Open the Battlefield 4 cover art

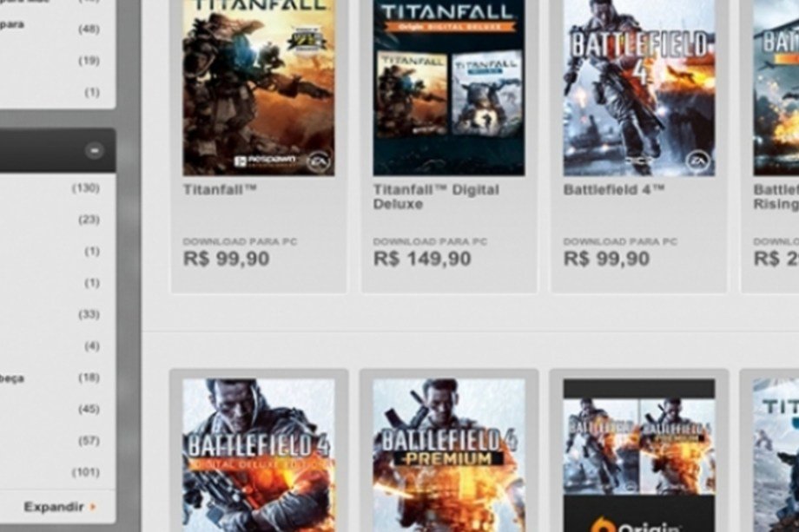(639, 88)
